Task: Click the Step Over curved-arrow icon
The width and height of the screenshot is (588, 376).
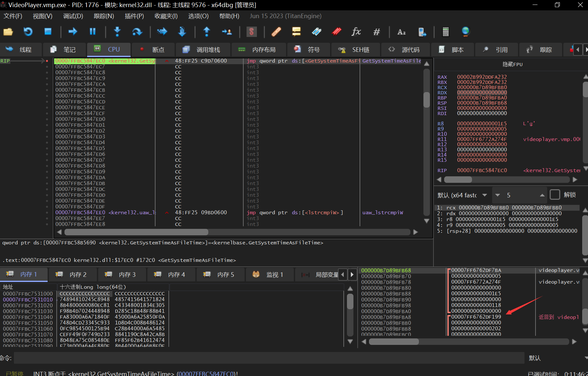Action: (137, 31)
